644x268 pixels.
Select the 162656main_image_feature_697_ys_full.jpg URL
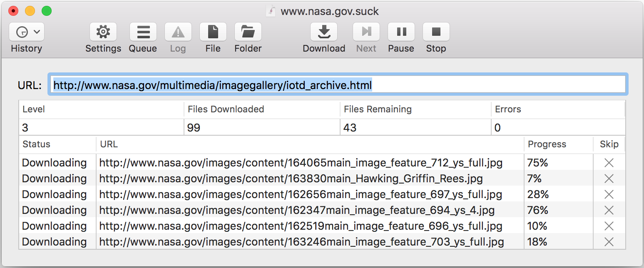(x=301, y=194)
